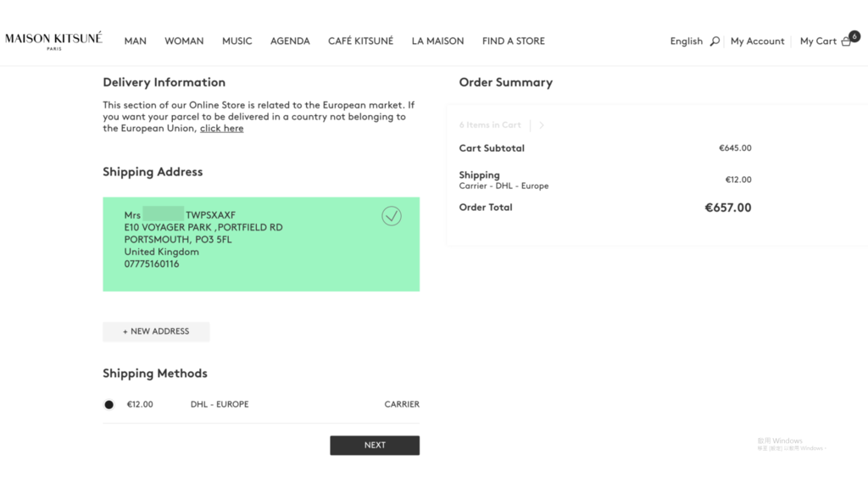Viewport: 868px width, 488px height.
Task: Open the CAFÉ KITSUNÉ menu item
Action: coord(360,41)
